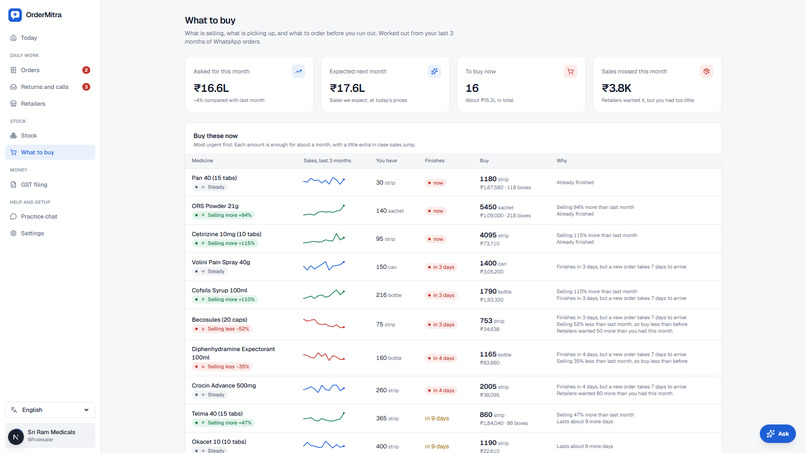Click the trend icon on Asked for this month

pyautogui.click(x=298, y=71)
